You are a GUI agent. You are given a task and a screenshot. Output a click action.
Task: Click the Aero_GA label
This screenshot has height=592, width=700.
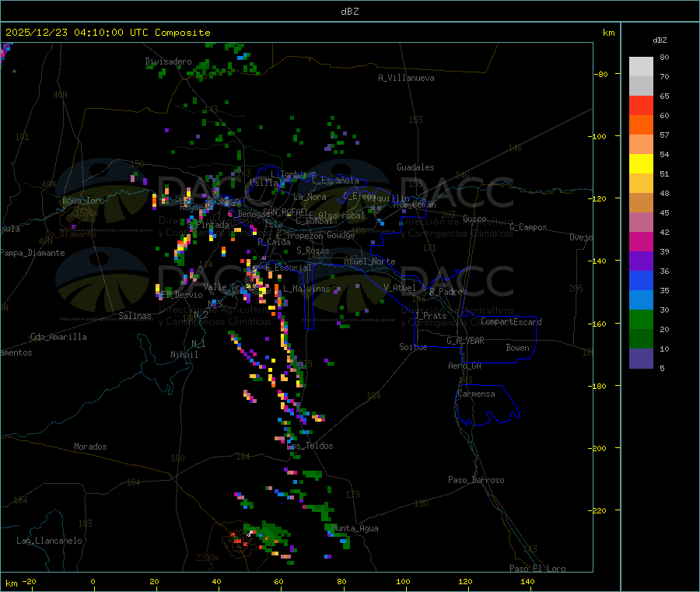[465, 366]
